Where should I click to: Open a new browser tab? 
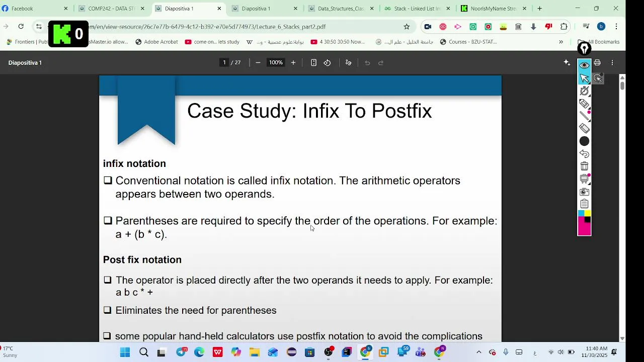click(x=539, y=9)
